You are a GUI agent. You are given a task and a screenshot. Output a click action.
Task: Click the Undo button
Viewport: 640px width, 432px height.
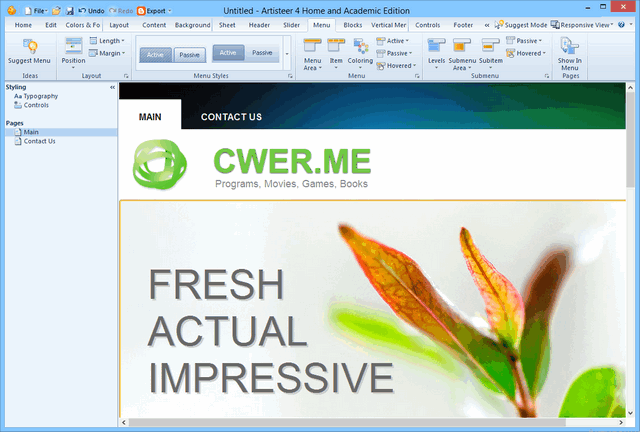click(x=91, y=11)
